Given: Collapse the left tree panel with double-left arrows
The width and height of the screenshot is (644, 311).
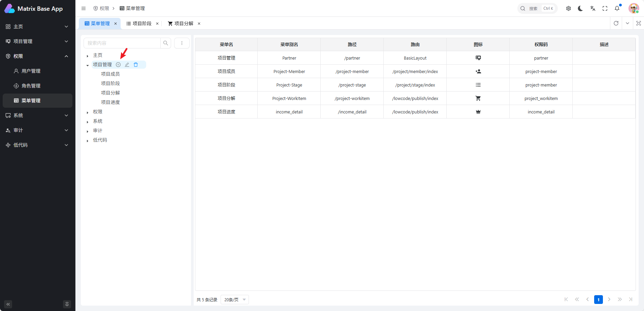Looking at the screenshot, I should [x=8, y=304].
